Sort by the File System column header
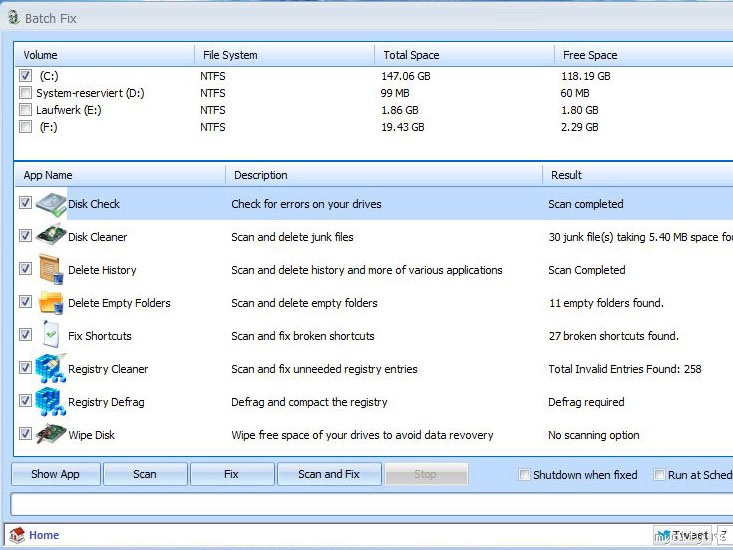Image resolution: width=733 pixels, height=550 pixels. tap(230, 55)
